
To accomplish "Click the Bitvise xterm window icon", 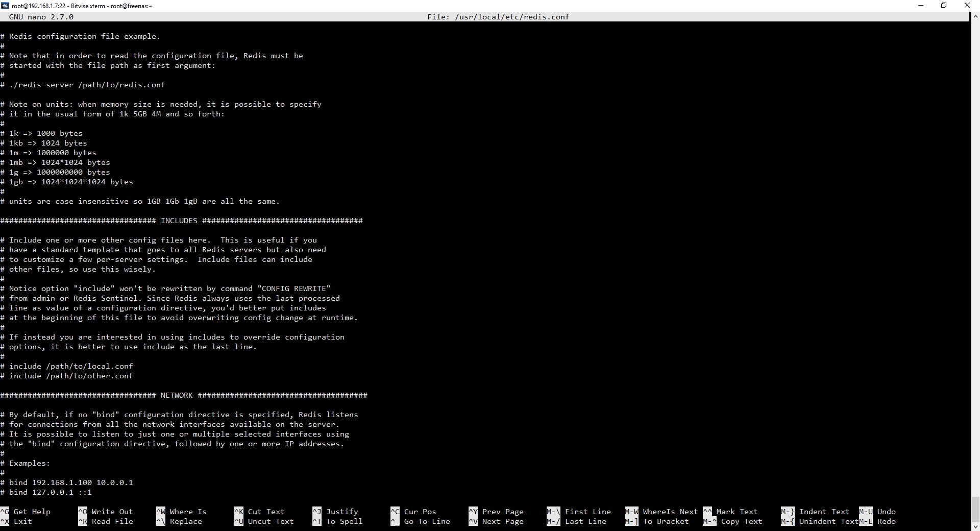I will 5,6.
